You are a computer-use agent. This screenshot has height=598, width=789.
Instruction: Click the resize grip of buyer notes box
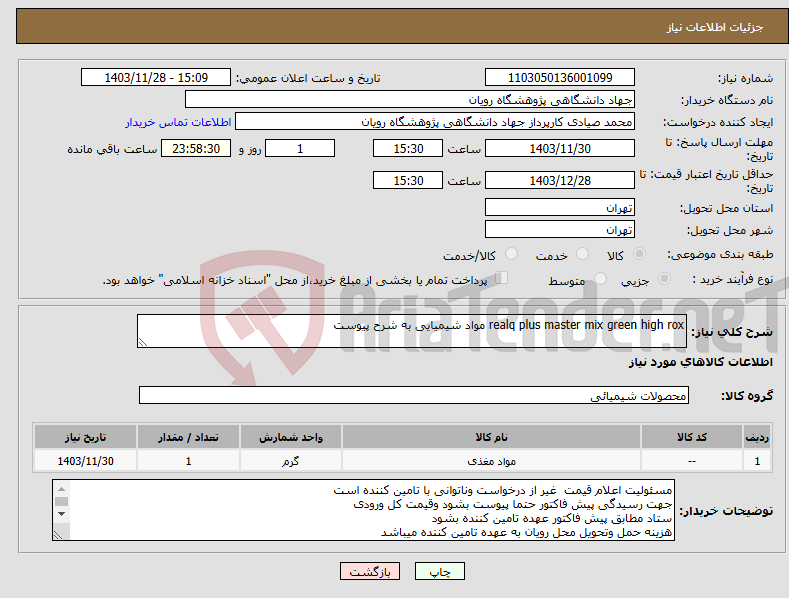coord(58,535)
